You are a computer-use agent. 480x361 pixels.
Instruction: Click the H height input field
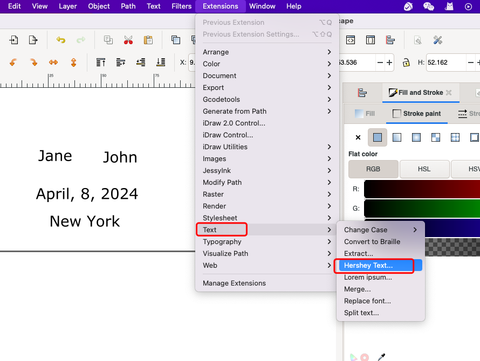point(446,62)
